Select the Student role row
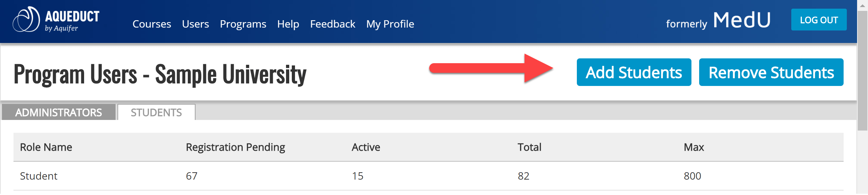Screen dimensions: 868x195 coord(428,176)
